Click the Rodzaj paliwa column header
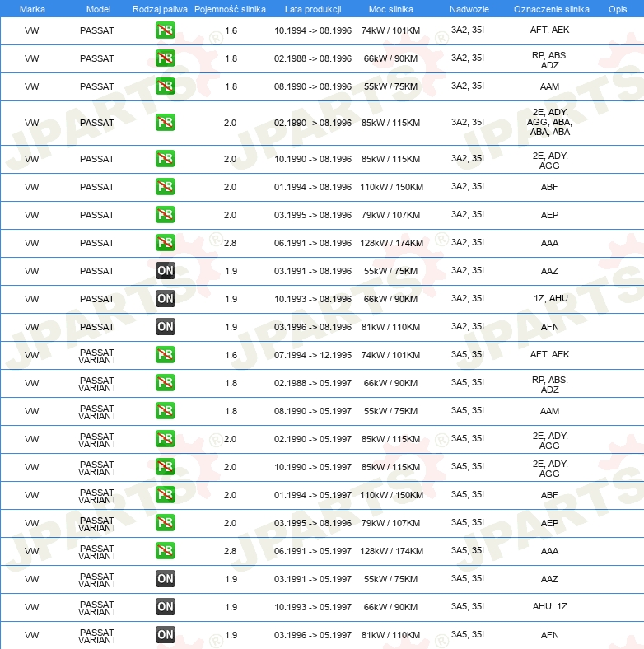644x649 pixels. (160, 9)
